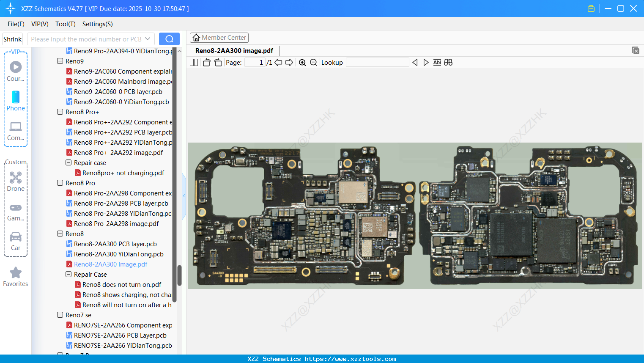Rotate page counterclockwise
This screenshot has height=363, width=644.
tap(207, 63)
